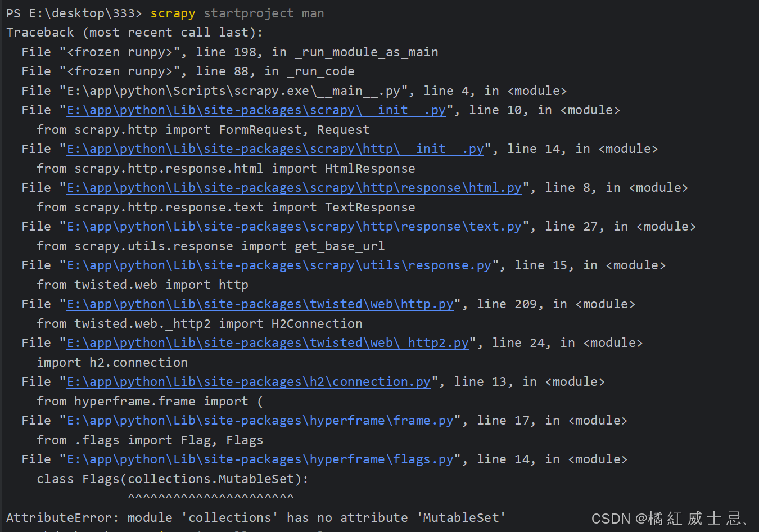Open the scrapy\__init__.py file link
This screenshot has height=532, width=759.
coord(256,110)
